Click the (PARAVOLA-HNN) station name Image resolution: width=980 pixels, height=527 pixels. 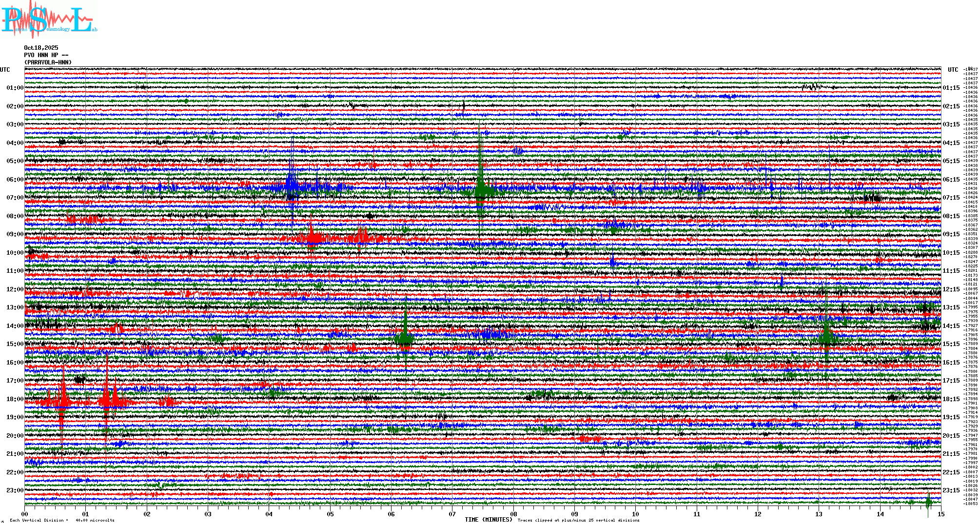[48, 62]
